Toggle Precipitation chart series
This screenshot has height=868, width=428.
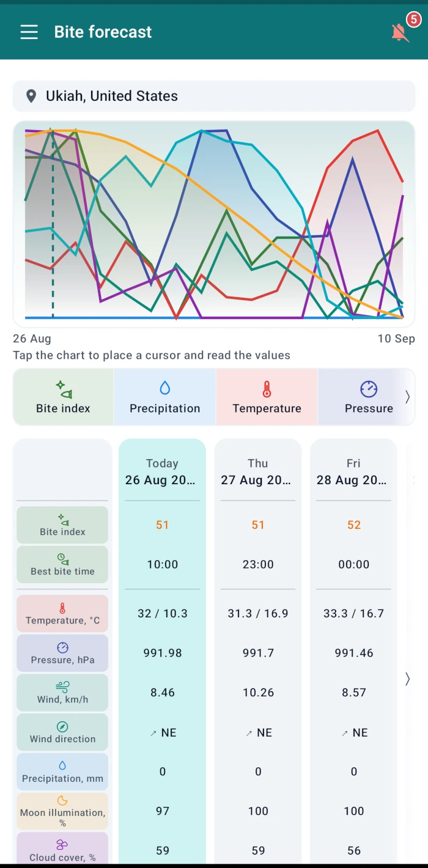pyautogui.click(x=164, y=397)
